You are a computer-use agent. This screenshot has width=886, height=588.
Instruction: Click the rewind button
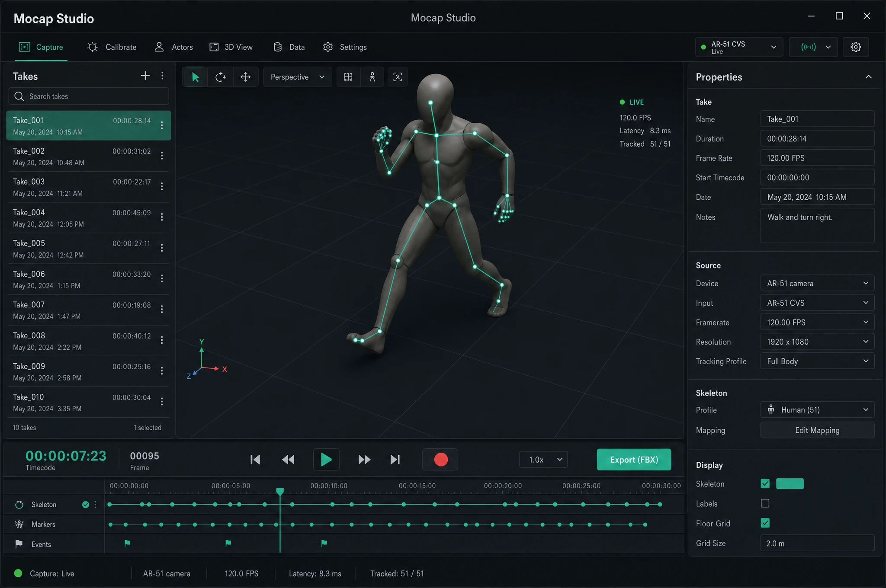(289, 460)
